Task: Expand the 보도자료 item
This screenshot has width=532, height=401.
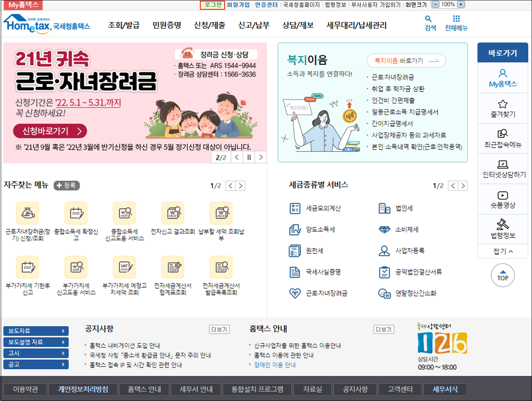Action: [x=36, y=331]
